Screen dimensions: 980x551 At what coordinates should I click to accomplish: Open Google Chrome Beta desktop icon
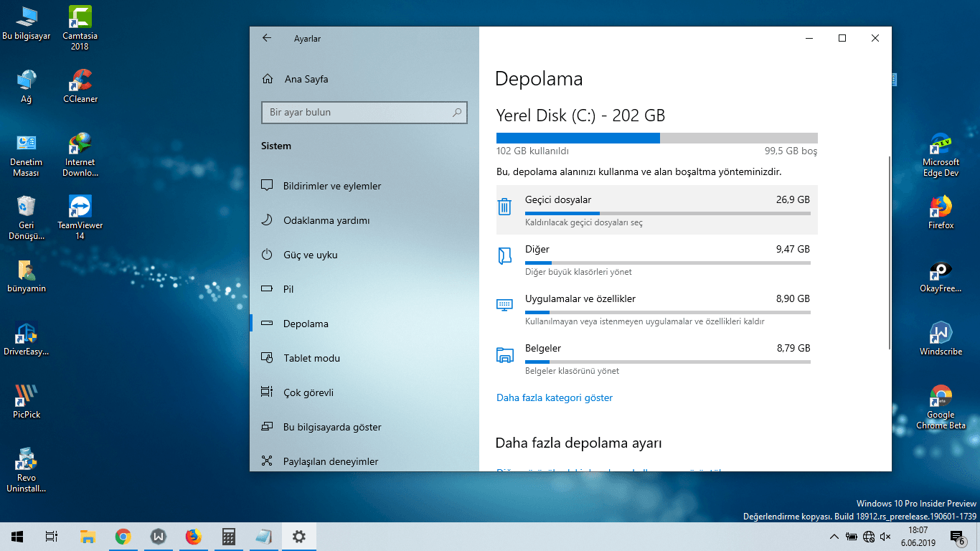941,407
